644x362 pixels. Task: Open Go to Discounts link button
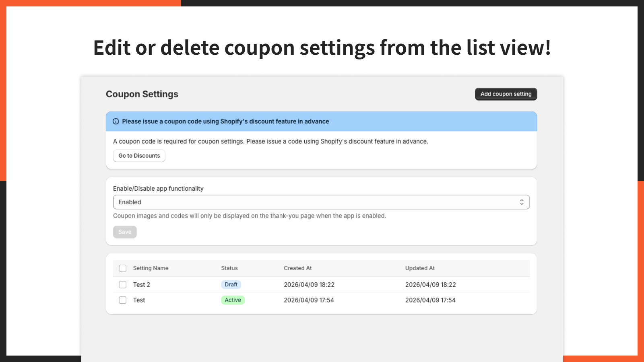[x=139, y=156]
